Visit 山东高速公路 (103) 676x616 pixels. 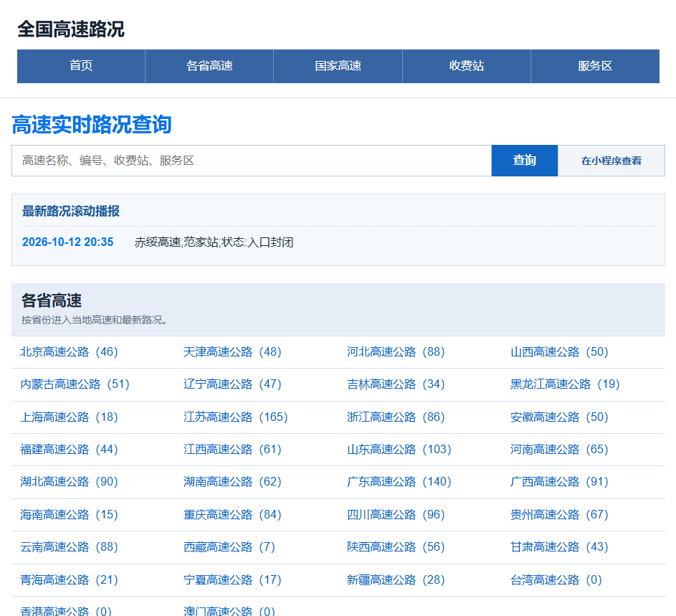[x=399, y=450]
